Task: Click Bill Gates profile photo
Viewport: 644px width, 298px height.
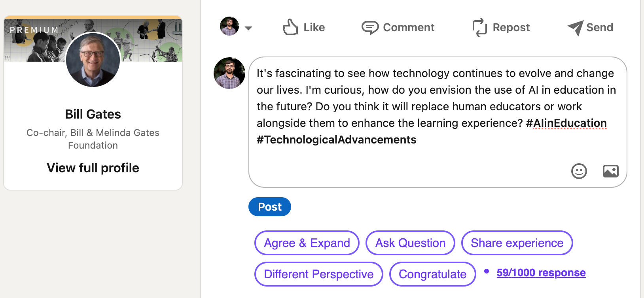Action: click(x=93, y=60)
